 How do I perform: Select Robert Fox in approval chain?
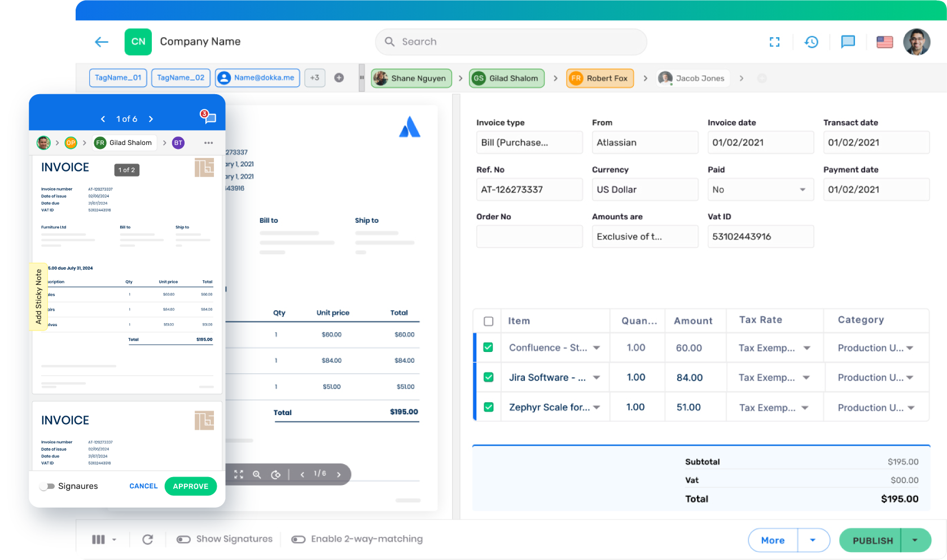coord(600,78)
